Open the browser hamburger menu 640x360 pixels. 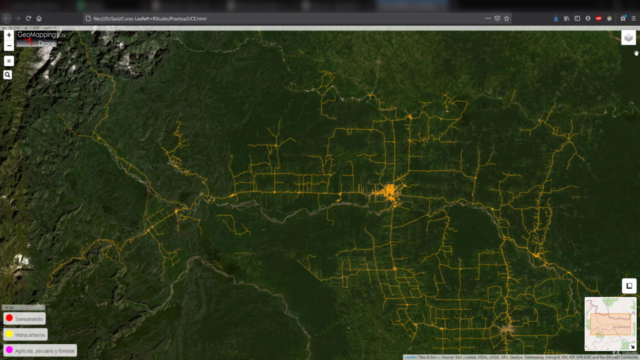click(x=633, y=18)
